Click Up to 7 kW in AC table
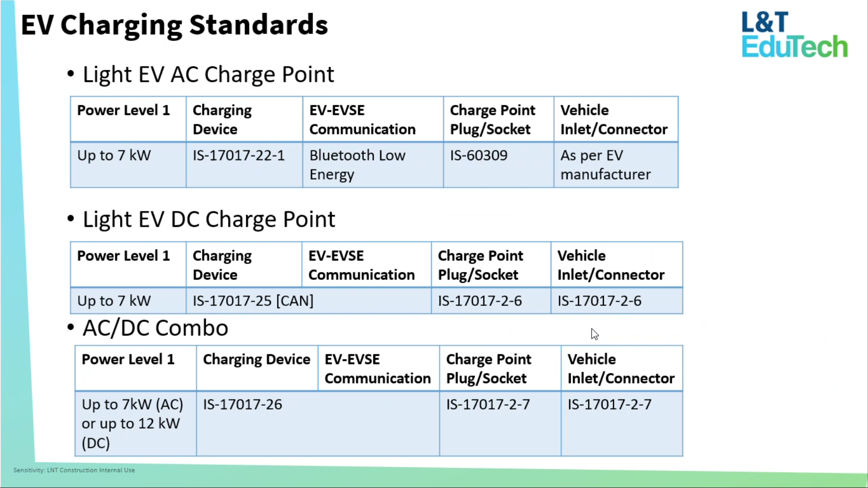 click(x=114, y=156)
